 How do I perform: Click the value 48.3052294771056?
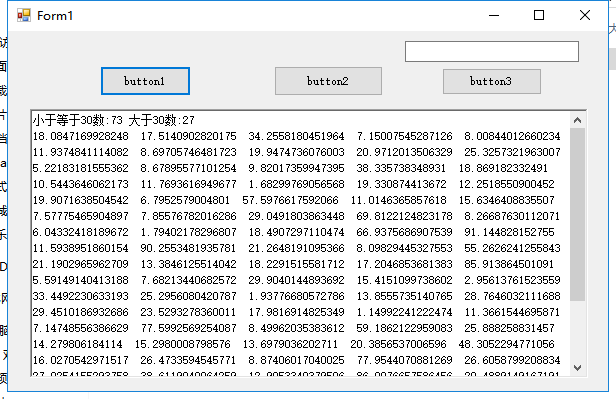click(x=507, y=344)
